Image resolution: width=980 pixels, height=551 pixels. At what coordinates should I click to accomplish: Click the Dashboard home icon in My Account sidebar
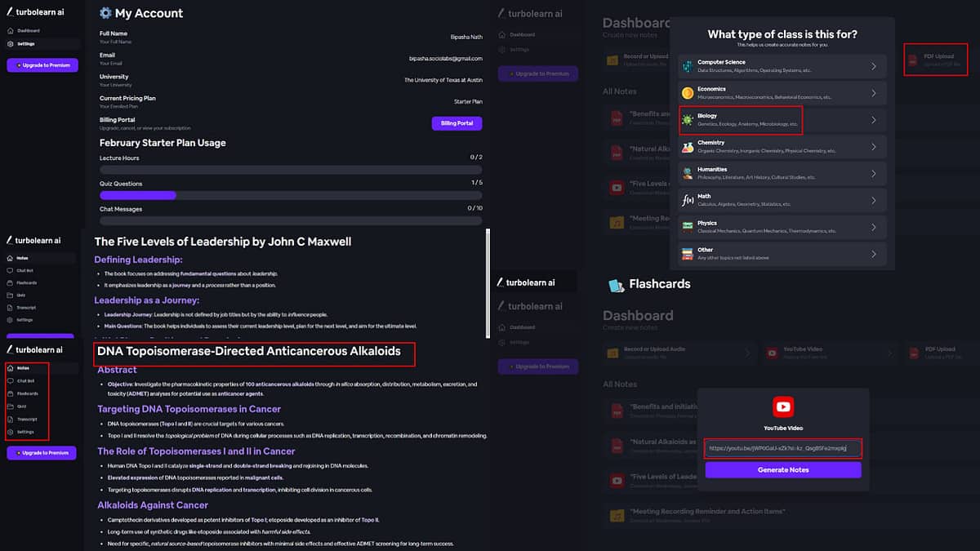10,31
